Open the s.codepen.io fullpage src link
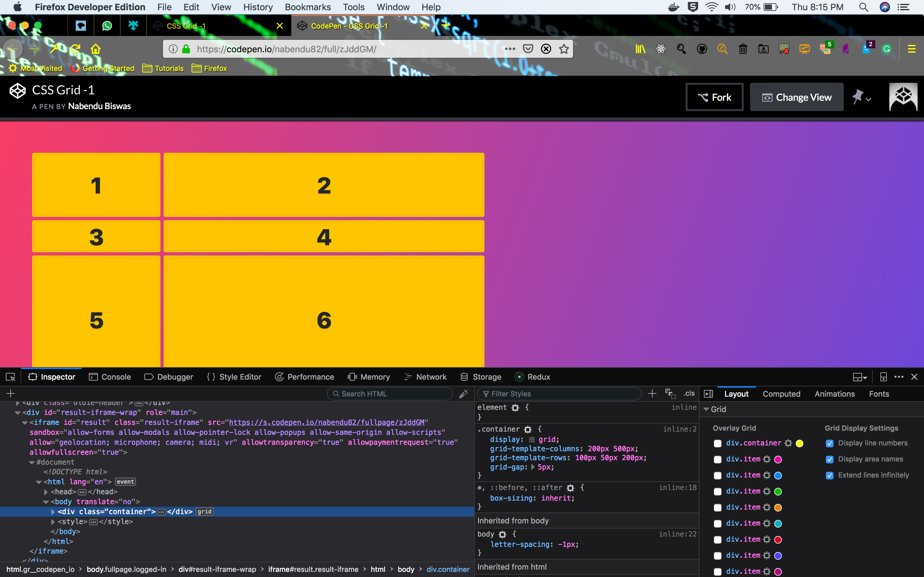Viewport: 924px width, 577px height. click(327, 422)
